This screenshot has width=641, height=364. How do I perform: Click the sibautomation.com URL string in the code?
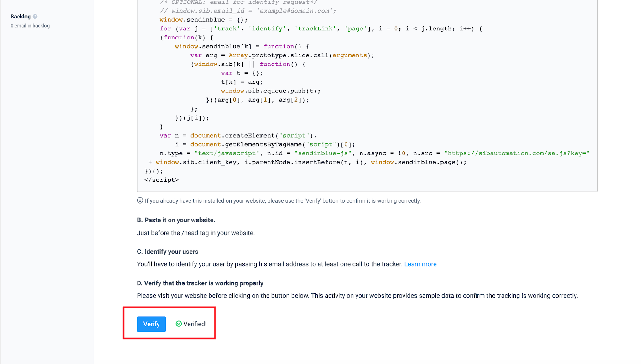517,153
